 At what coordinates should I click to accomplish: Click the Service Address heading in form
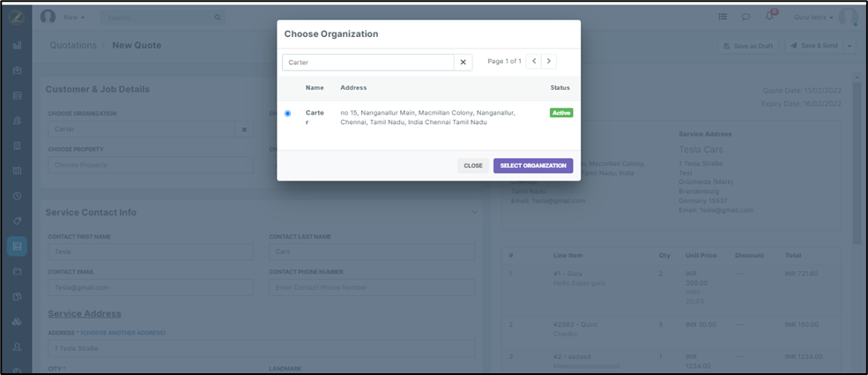84,313
